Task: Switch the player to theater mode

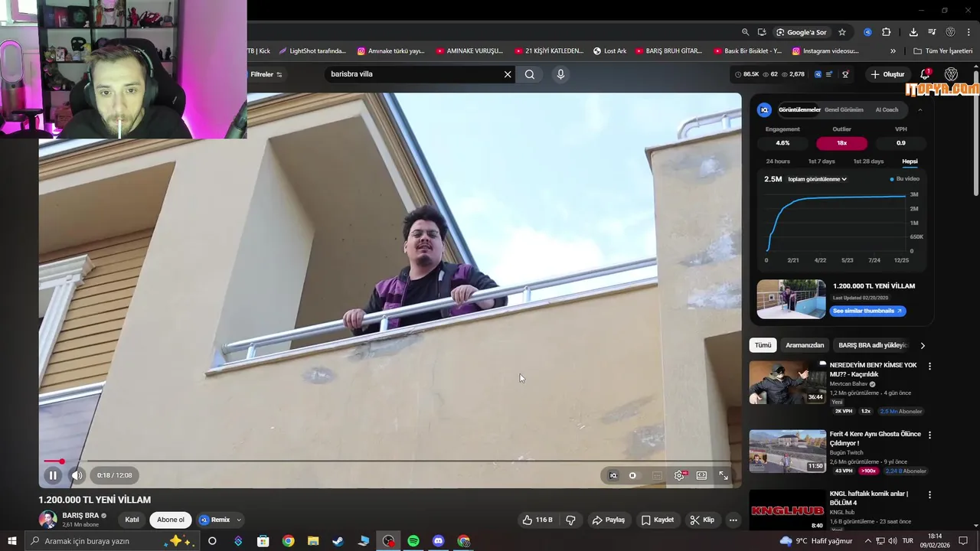Action: (701, 475)
